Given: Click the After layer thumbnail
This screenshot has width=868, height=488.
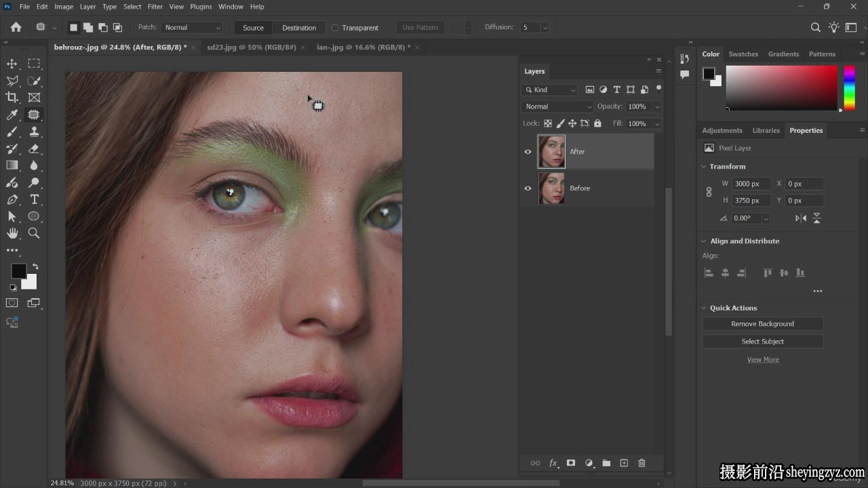Looking at the screenshot, I should coord(551,152).
